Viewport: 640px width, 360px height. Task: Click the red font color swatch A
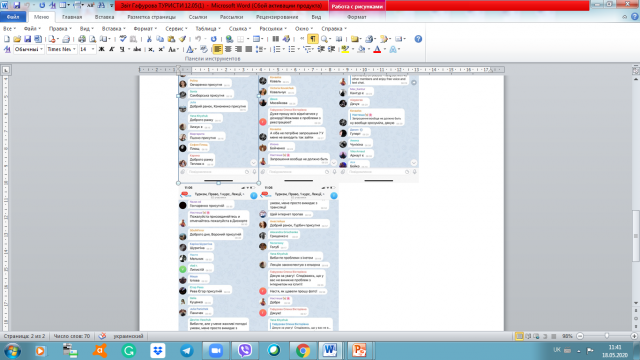(377, 49)
